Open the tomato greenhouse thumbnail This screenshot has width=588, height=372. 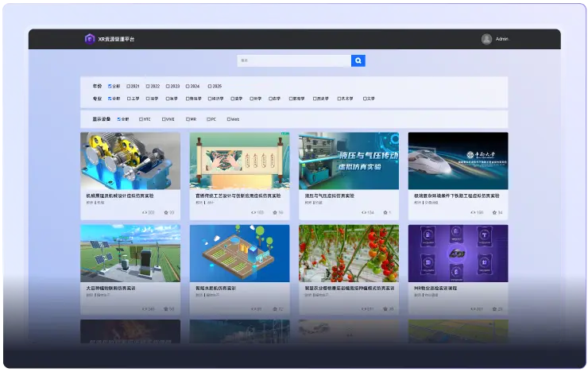[349, 253]
